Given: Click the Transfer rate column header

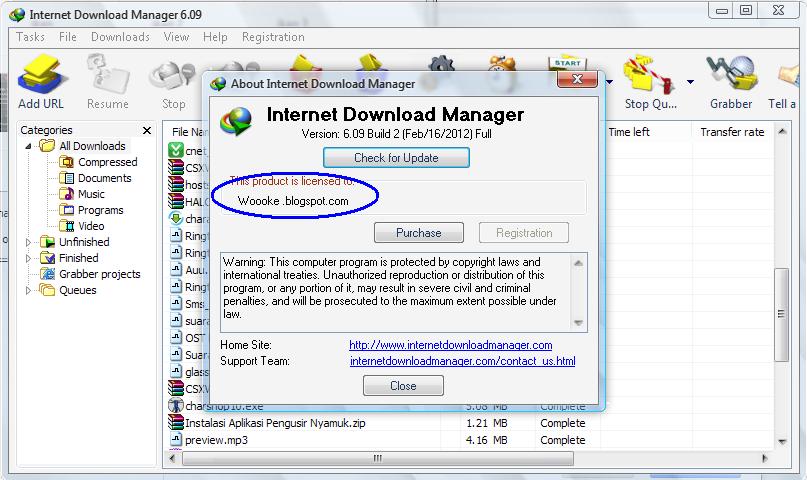Looking at the screenshot, I should [x=732, y=132].
